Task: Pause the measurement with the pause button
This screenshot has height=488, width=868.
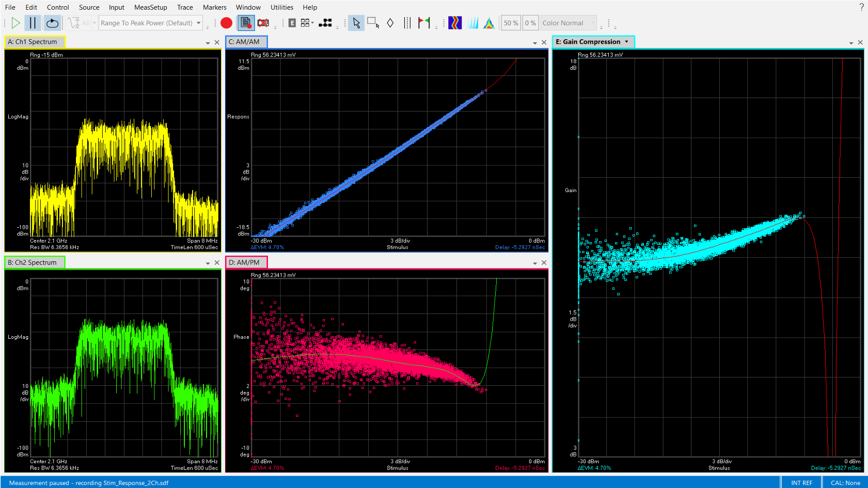Action: point(31,23)
